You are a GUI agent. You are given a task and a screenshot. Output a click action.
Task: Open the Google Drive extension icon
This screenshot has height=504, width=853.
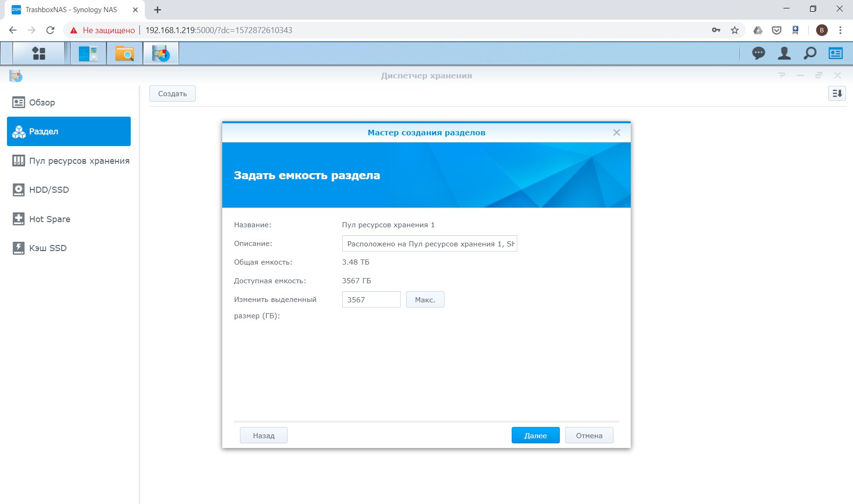point(758,30)
